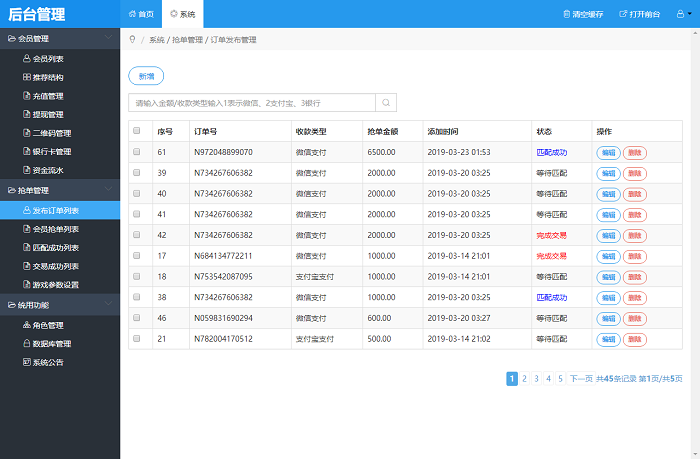
Task: Focus the amount/payment type search field
Action: click(x=252, y=103)
